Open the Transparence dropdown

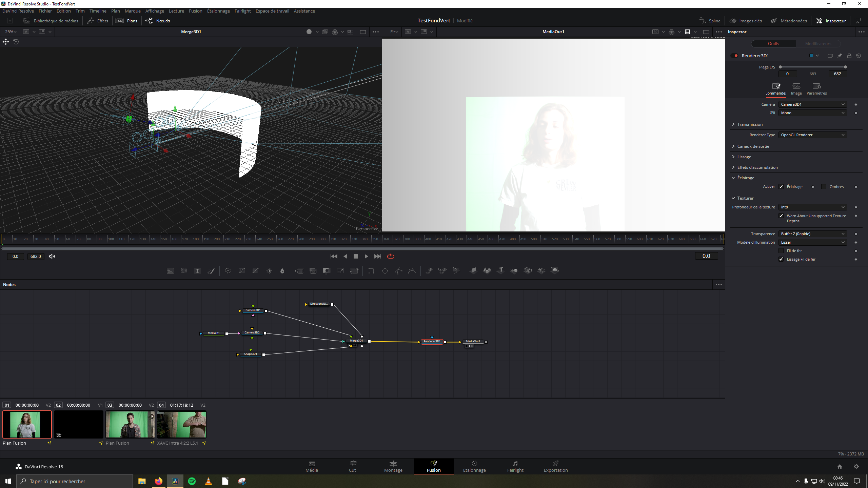[x=812, y=234]
